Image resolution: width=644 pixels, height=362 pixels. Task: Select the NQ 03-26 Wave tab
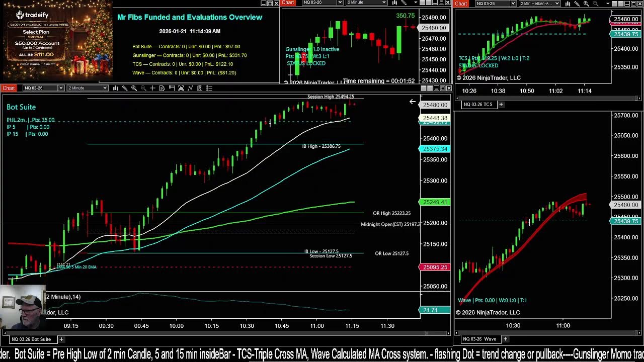coord(480,339)
